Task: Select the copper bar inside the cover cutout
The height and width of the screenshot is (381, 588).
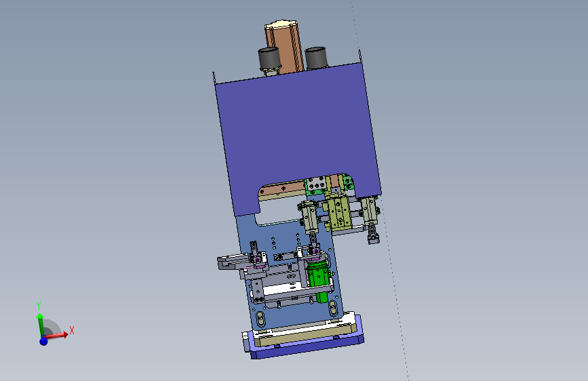Action: [283, 188]
